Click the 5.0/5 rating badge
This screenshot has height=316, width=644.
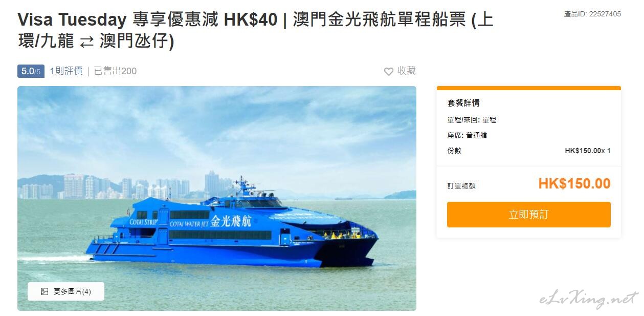coord(31,71)
